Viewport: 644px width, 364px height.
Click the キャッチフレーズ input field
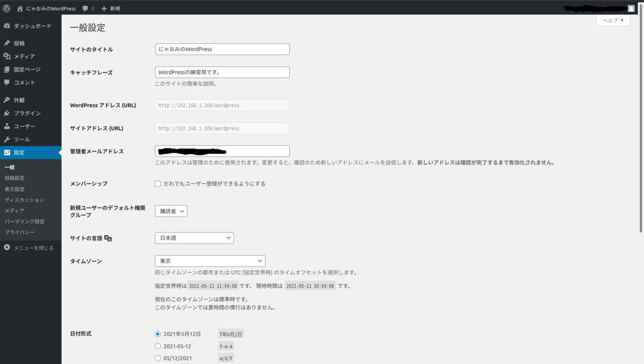point(222,72)
